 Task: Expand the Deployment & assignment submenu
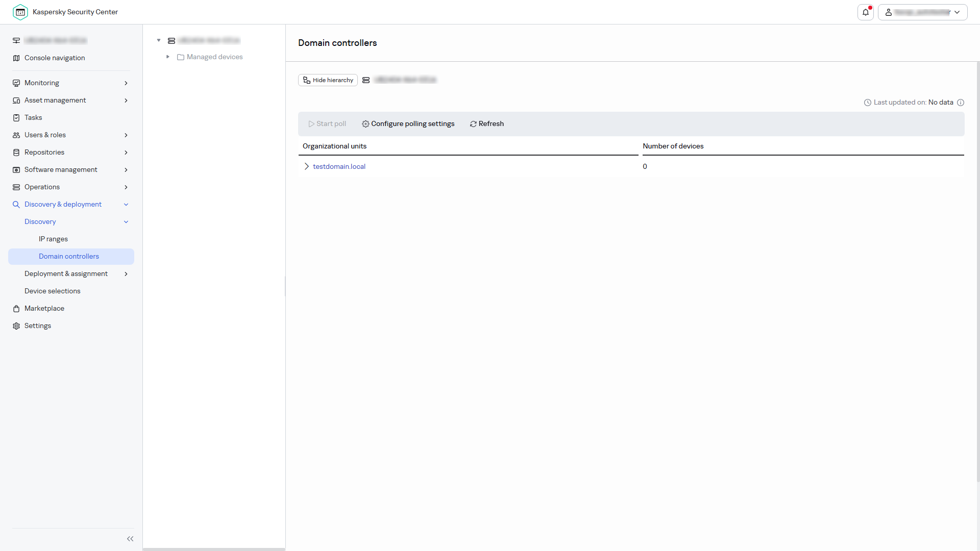click(126, 274)
